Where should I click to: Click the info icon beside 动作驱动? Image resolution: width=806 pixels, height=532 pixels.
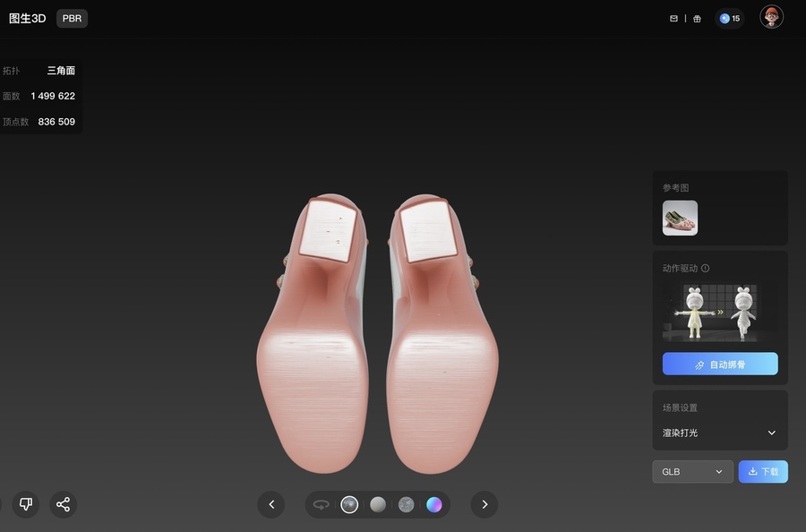point(706,268)
